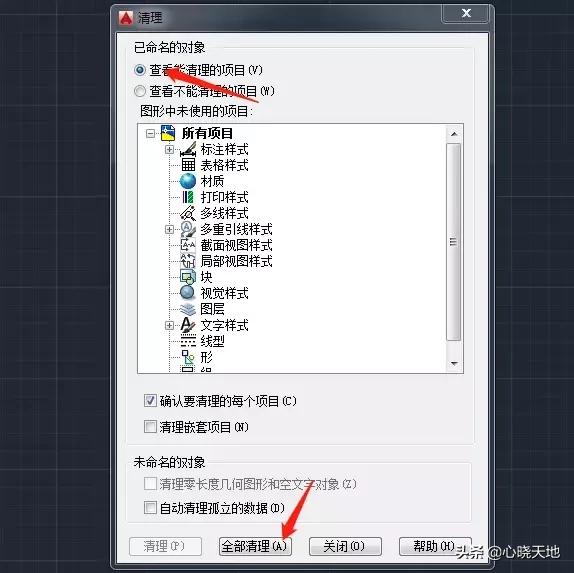Click the 多重引线样式 icon
574x573 pixels.
click(x=188, y=229)
